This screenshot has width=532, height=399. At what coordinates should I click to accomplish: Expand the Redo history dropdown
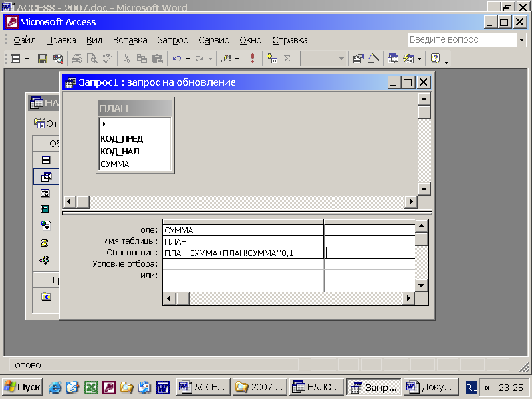(210, 59)
